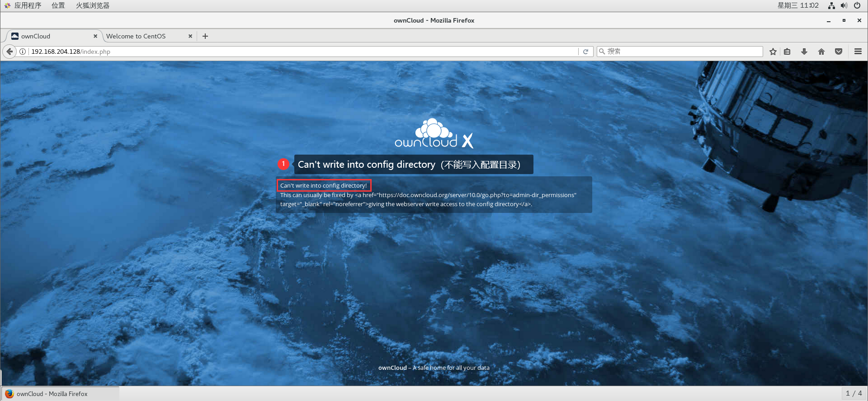This screenshot has height=401, width=868.
Task: Bookmark this page with the star icon
Action: coord(773,52)
